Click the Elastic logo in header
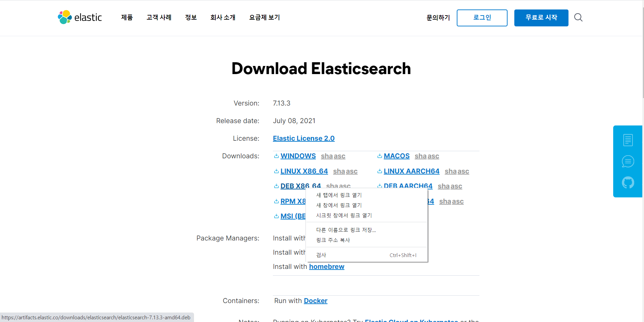The width and height of the screenshot is (644, 322). click(x=80, y=17)
